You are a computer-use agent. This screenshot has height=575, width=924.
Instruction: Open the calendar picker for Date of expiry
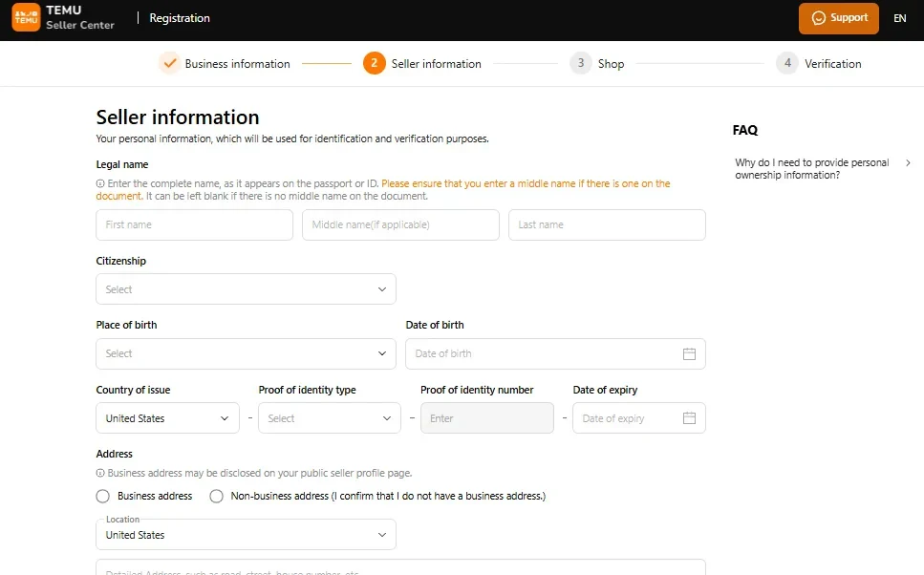coord(689,417)
